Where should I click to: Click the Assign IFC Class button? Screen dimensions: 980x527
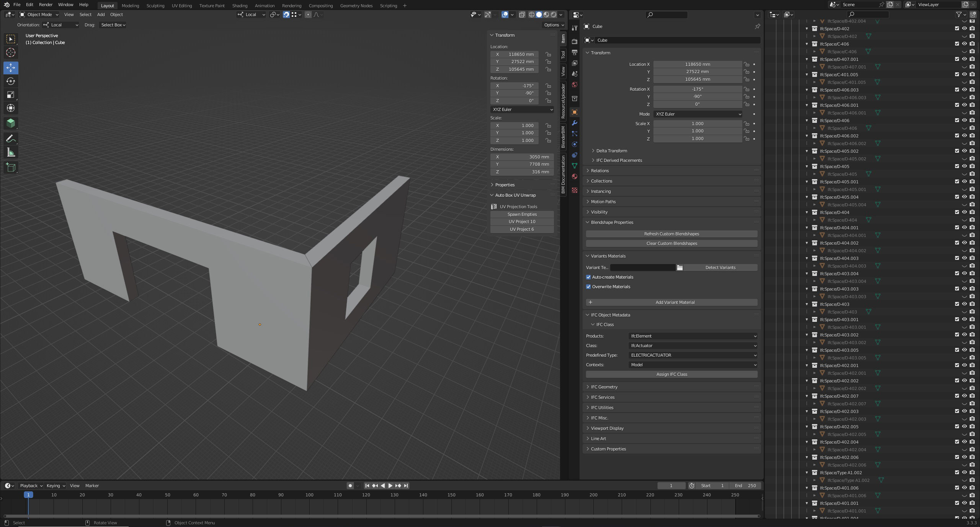[x=671, y=374]
